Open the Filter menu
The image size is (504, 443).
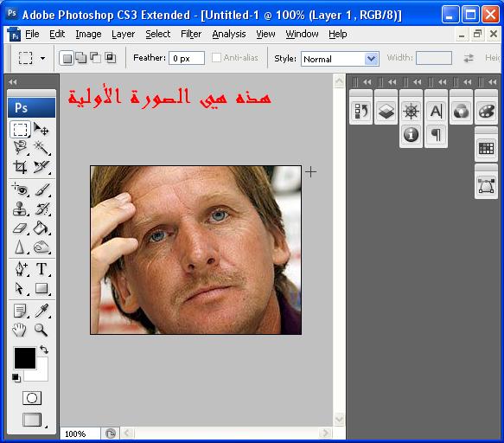click(191, 34)
